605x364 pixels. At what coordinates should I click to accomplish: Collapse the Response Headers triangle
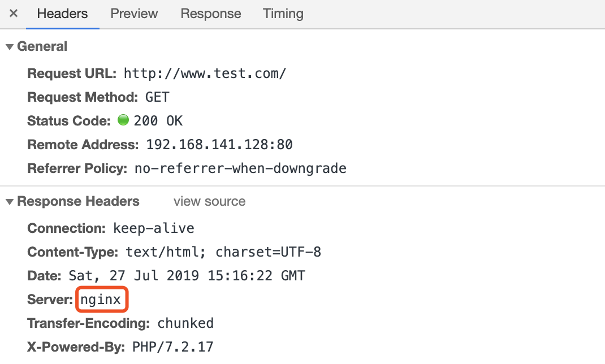[10, 202]
